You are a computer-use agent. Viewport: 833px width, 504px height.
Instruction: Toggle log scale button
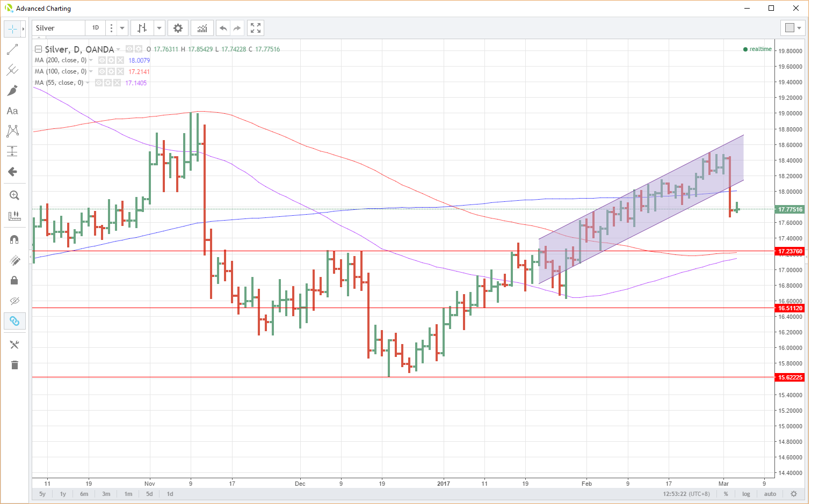[x=746, y=494]
